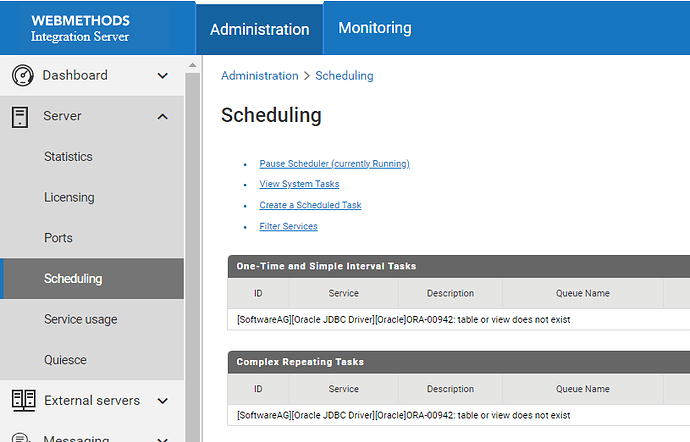Image resolution: width=690 pixels, height=442 pixels.
Task: Click Service header in One-Time tasks table
Action: click(x=344, y=293)
